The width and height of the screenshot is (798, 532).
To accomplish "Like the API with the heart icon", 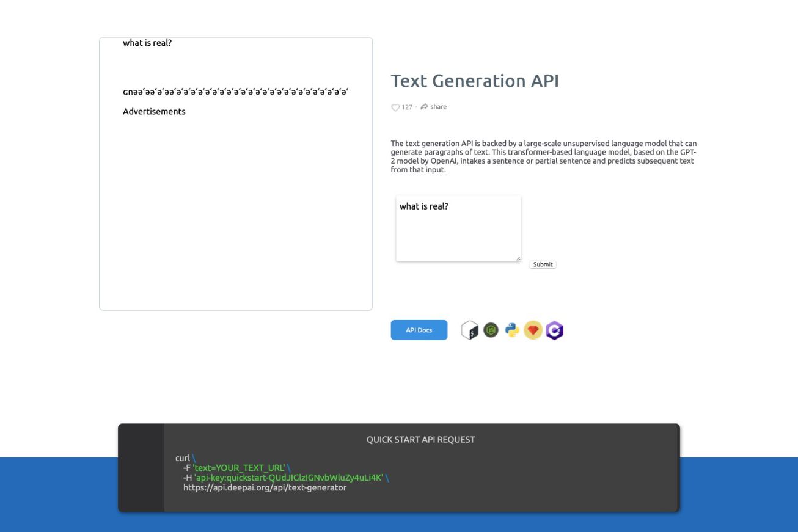I will [x=395, y=107].
